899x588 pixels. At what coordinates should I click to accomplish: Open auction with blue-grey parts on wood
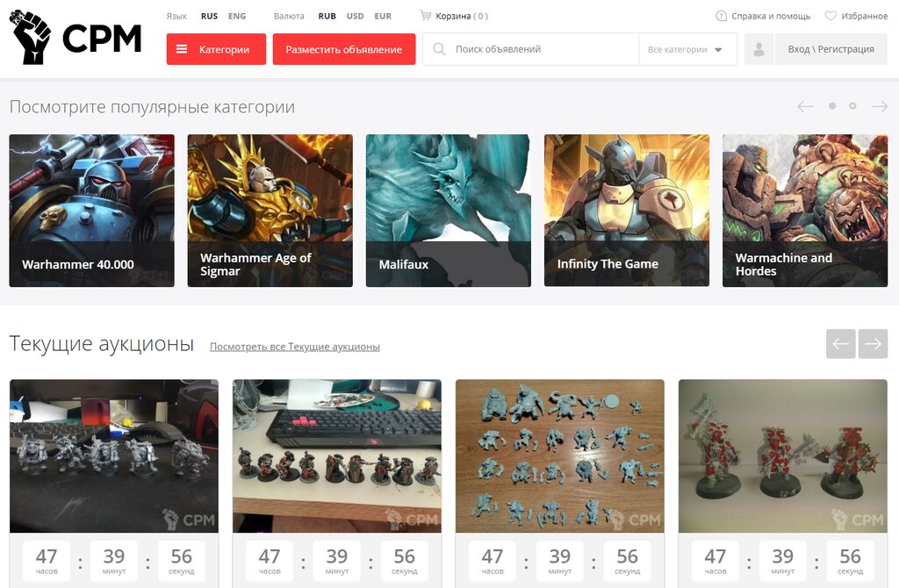click(x=560, y=456)
